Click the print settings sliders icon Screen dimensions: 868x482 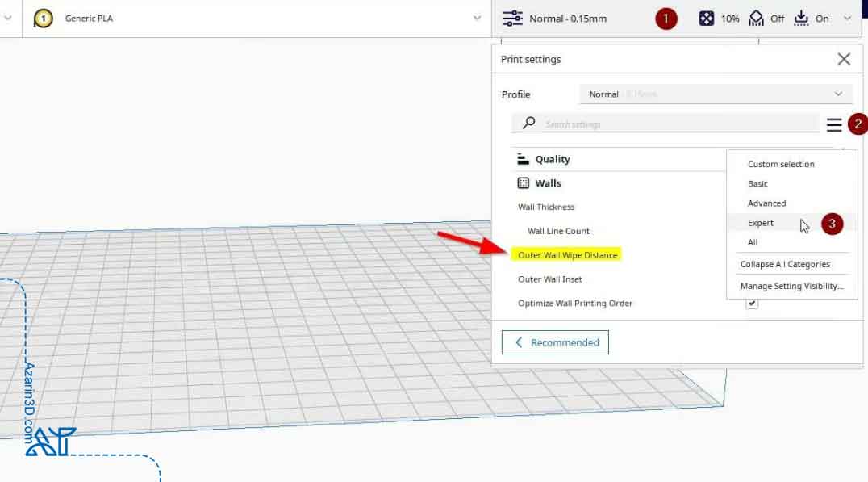click(x=512, y=19)
